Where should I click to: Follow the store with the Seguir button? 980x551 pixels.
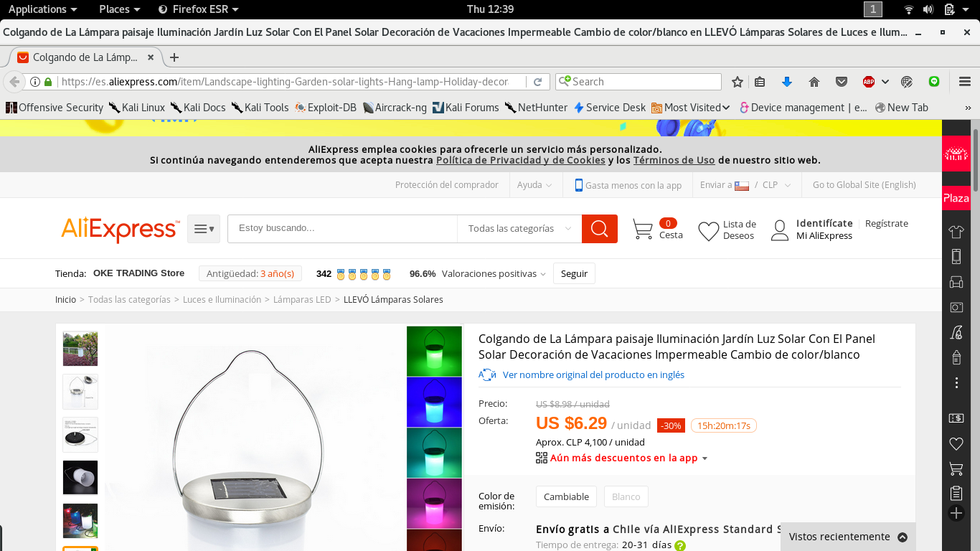click(x=574, y=273)
